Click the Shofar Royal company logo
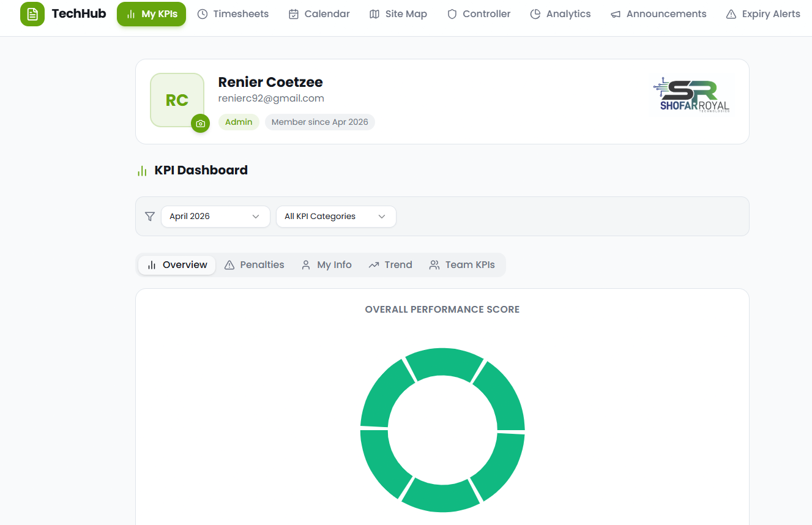 pyautogui.click(x=691, y=95)
